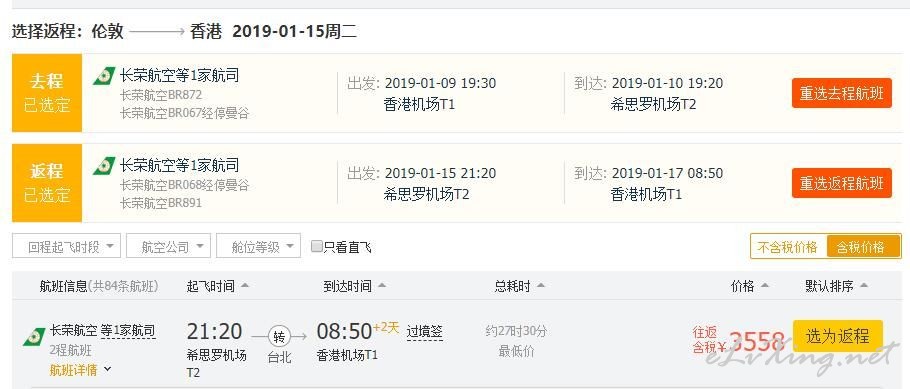Click the 转 transfer circle icon
The image size is (910, 389).
pos(279,336)
